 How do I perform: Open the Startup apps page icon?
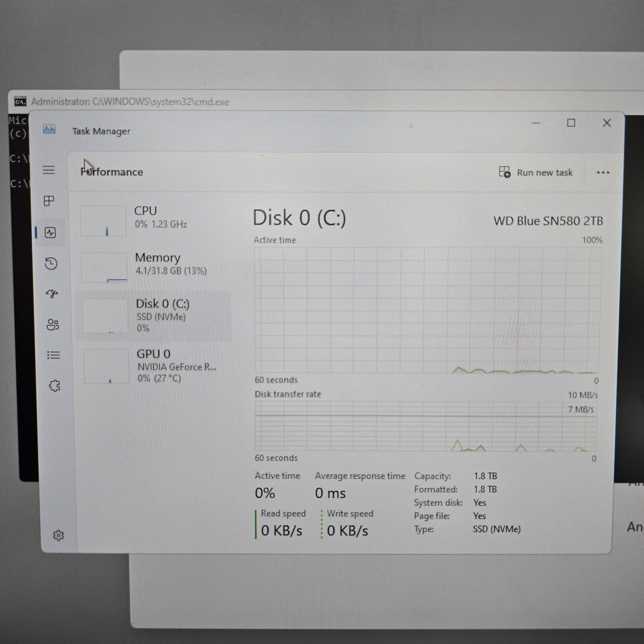[52, 294]
